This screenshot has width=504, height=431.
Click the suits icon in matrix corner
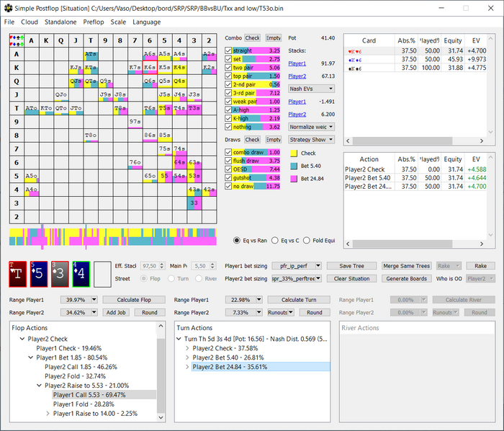tap(17, 40)
